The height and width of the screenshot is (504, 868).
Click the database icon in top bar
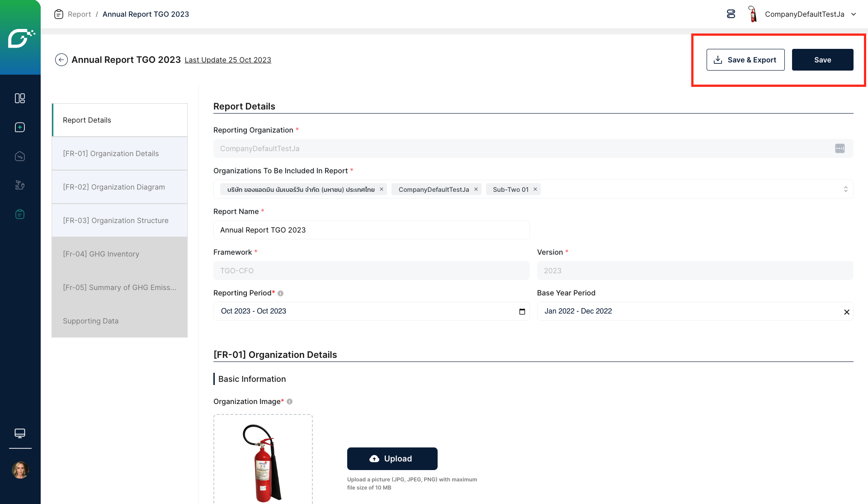(731, 14)
